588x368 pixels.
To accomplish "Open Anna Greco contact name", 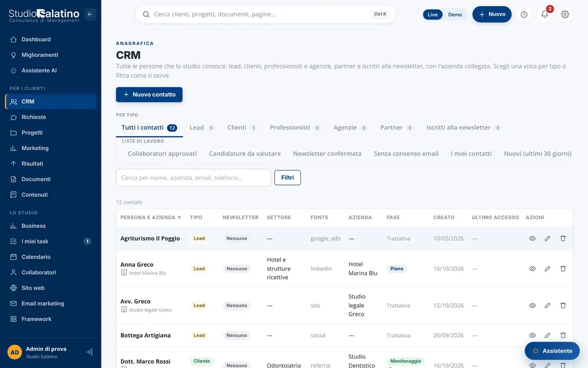I will (137, 264).
